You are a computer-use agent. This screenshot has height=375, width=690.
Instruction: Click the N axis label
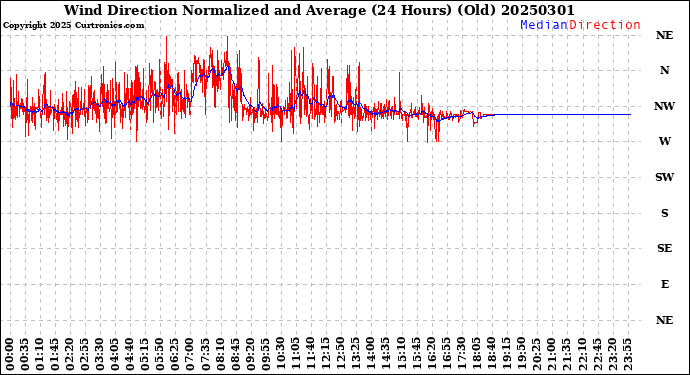click(664, 70)
